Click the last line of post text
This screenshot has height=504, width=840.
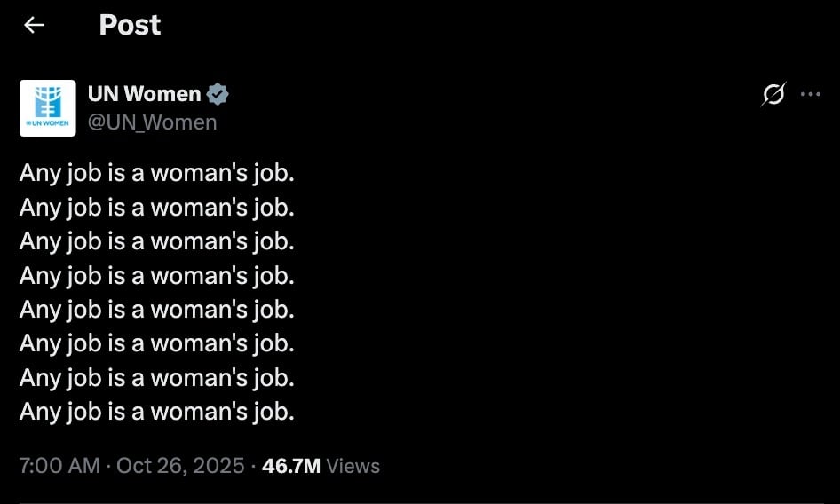(156, 411)
